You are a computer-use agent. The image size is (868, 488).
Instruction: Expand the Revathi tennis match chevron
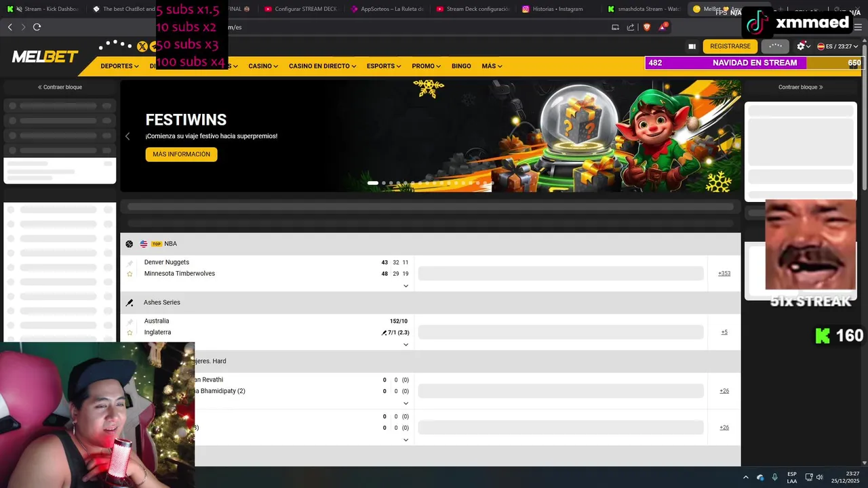406,403
